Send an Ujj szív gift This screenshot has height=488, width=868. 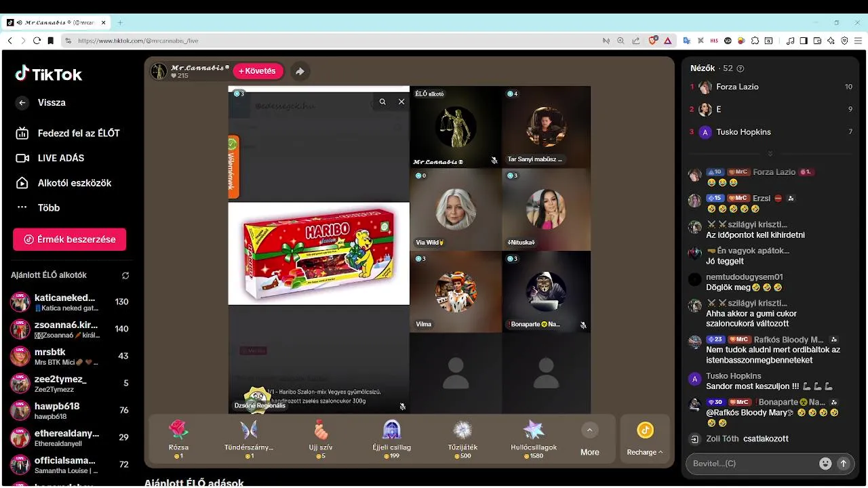[321, 439]
